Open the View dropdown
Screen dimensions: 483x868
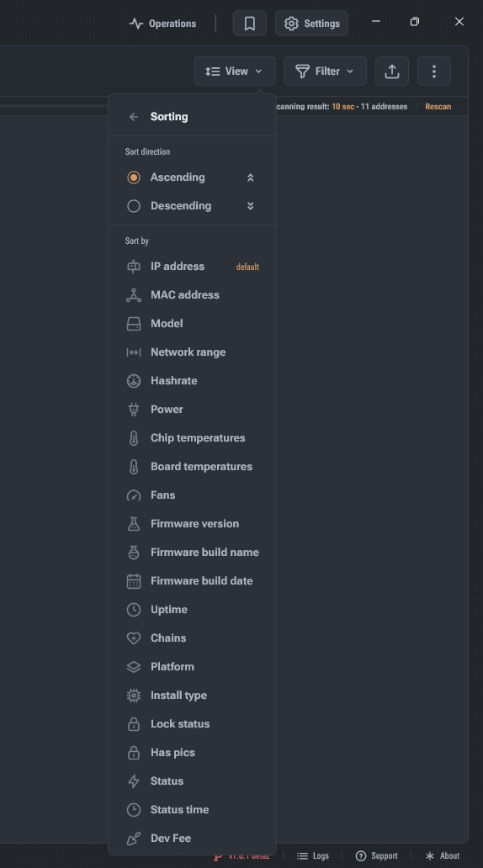point(235,71)
